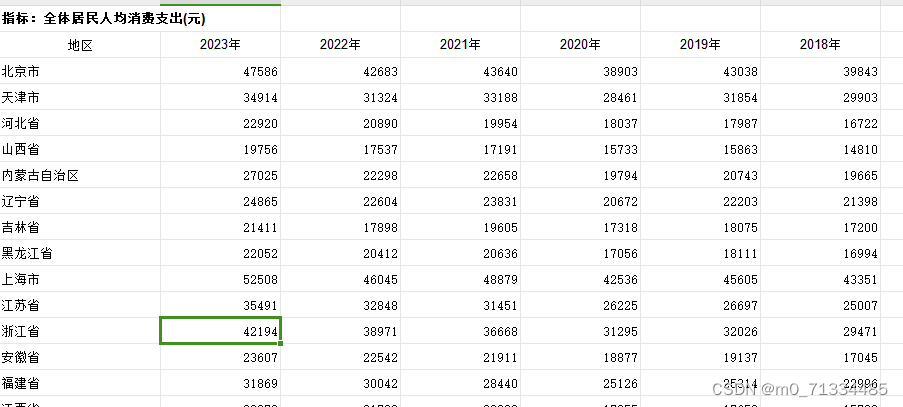
Task: Select cell 28461 in 天津市 row
Action: [580, 97]
